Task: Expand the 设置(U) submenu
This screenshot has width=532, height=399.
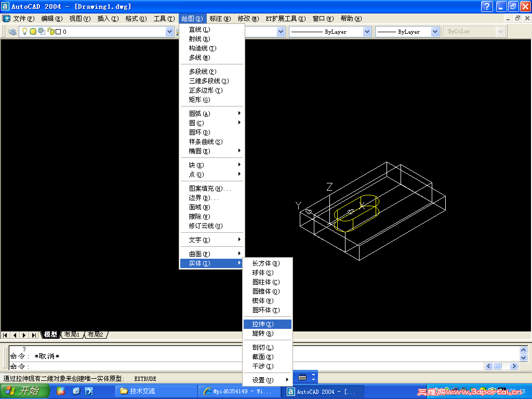Action: (x=268, y=380)
